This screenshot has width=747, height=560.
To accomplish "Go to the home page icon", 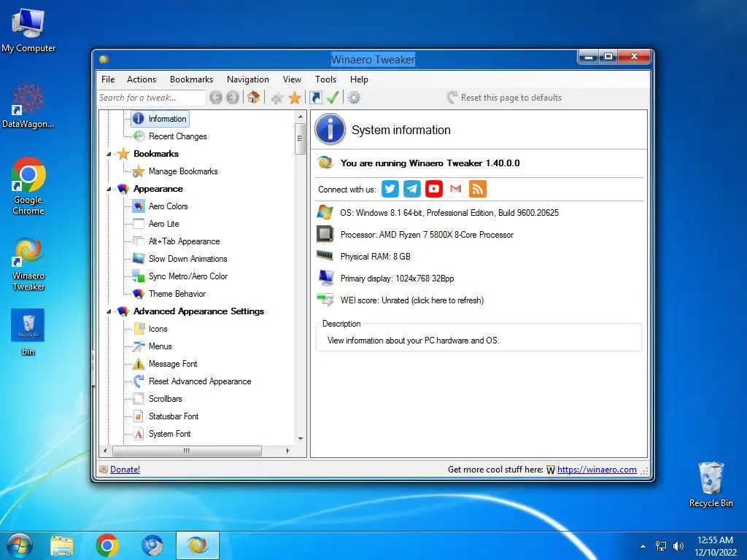I will pyautogui.click(x=253, y=98).
